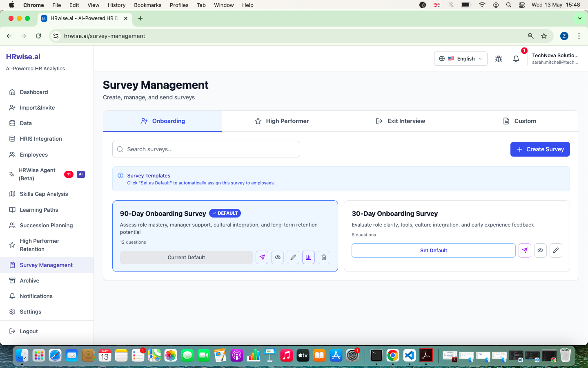
Task: Open Learning Paths in the sidebar
Action: tap(47, 210)
